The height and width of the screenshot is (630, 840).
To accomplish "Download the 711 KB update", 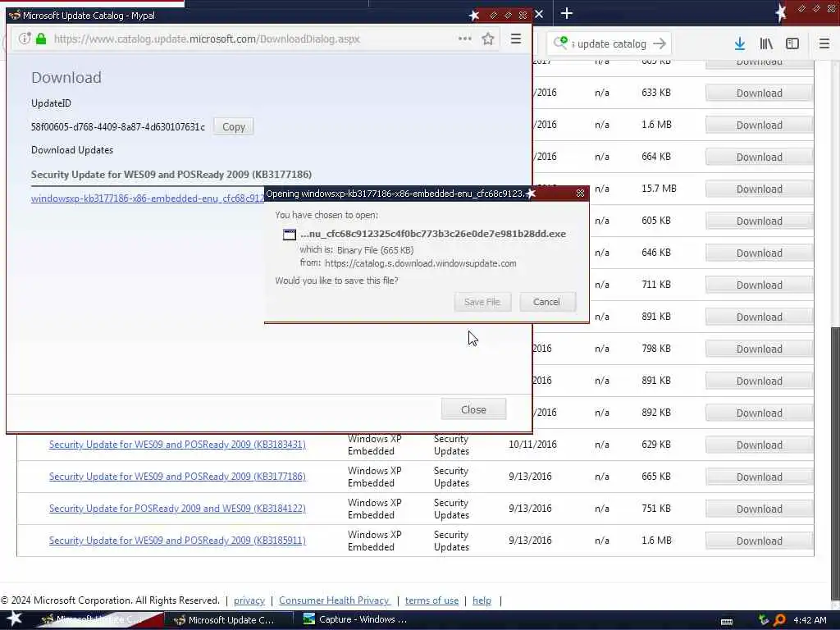I will tap(759, 285).
